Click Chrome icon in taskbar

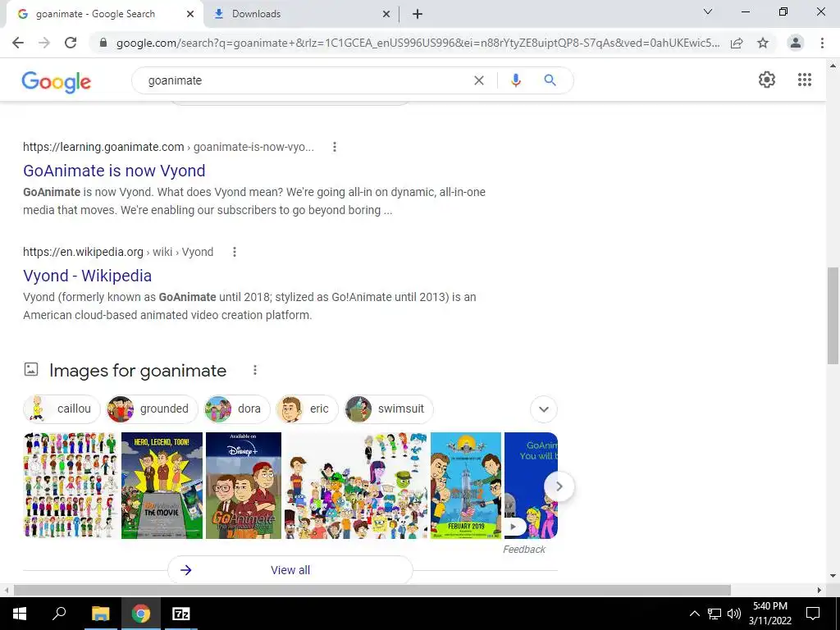click(141, 614)
